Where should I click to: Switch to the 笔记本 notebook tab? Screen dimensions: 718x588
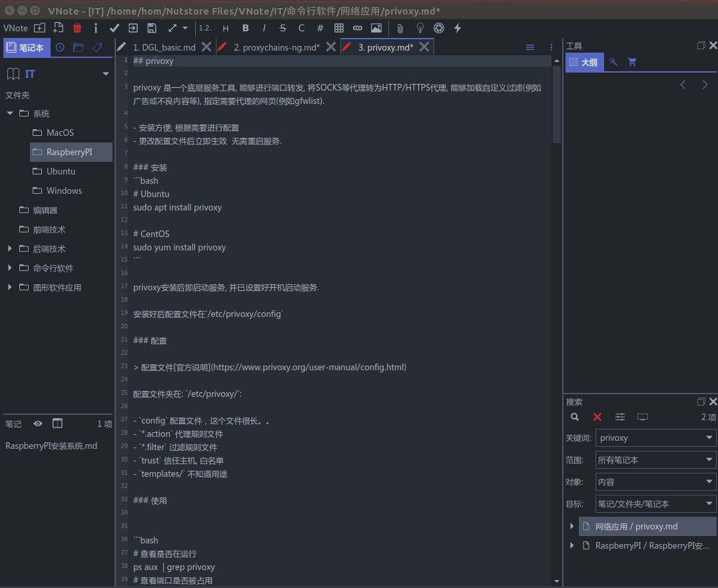(26, 48)
